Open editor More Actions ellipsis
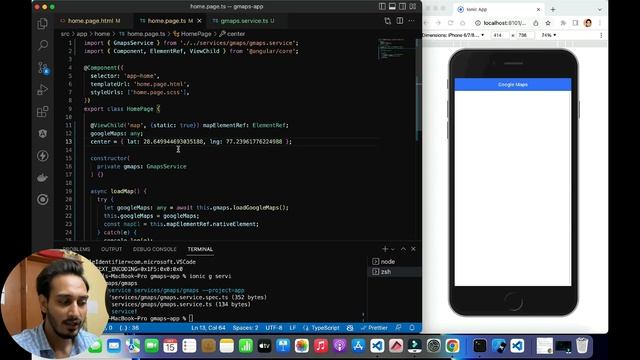Image resolution: width=640 pixels, height=360 pixels. tap(411, 21)
